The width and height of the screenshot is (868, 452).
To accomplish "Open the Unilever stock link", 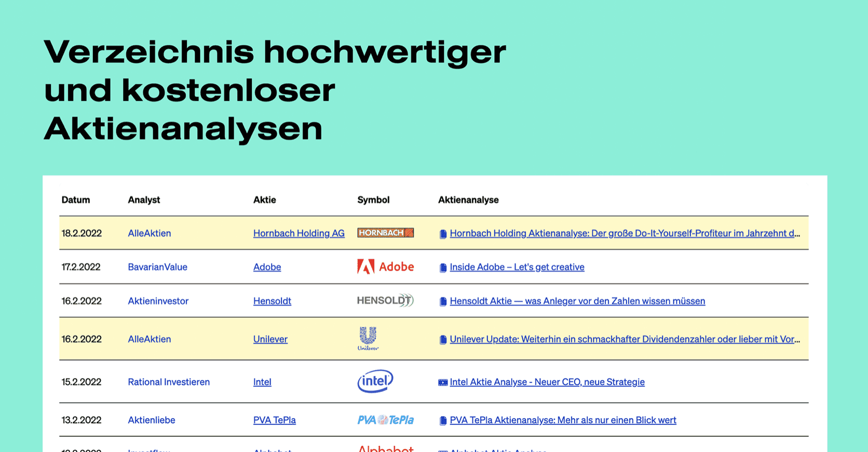I will (x=270, y=339).
